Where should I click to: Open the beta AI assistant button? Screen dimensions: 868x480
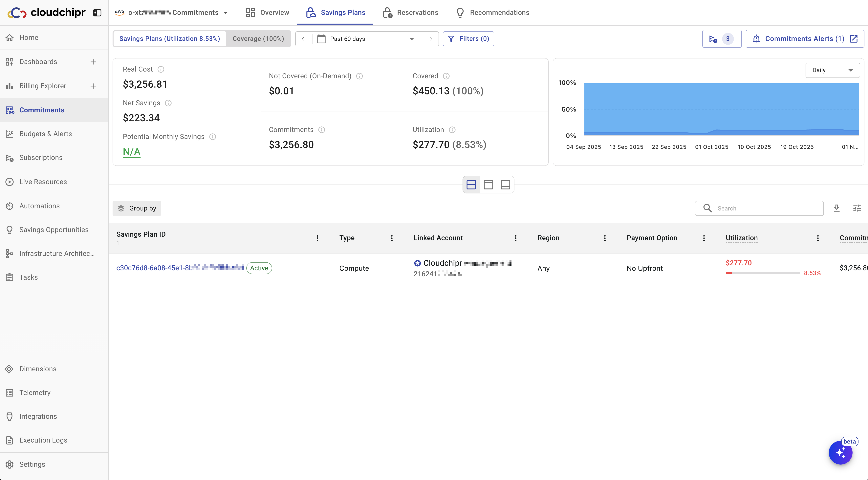tap(840, 453)
